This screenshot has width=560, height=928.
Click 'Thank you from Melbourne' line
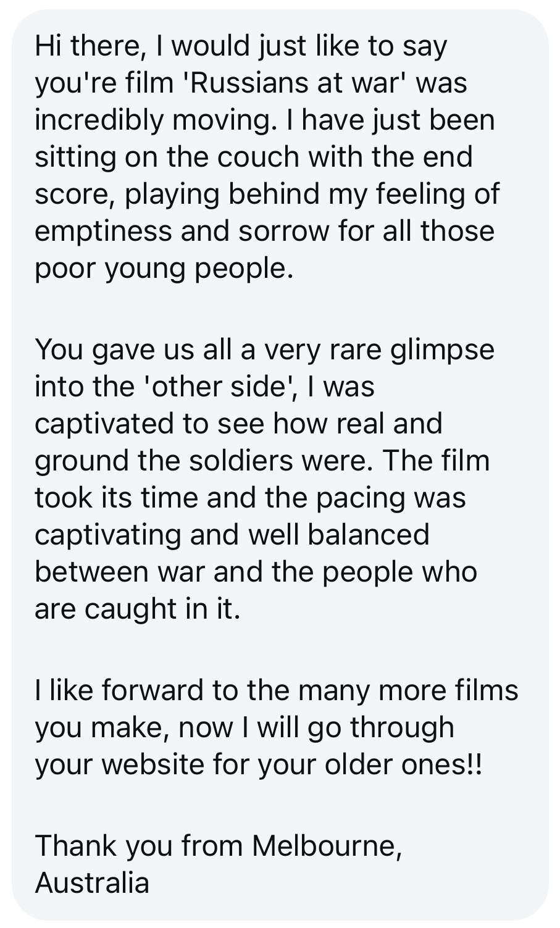click(x=219, y=845)
